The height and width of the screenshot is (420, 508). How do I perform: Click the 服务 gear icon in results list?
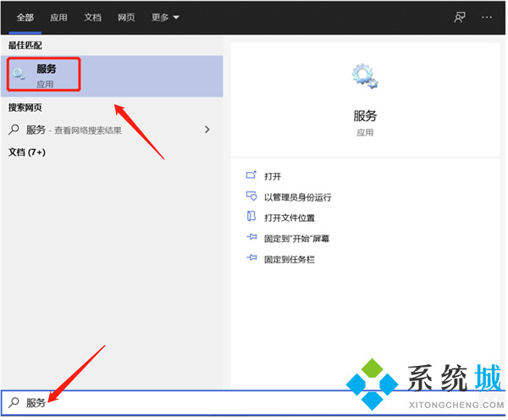pos(19,75)
